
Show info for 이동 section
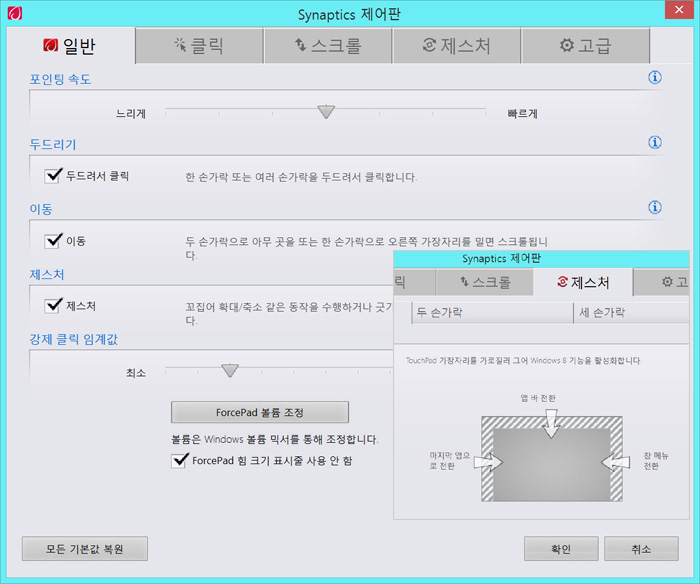coord(654,207)
